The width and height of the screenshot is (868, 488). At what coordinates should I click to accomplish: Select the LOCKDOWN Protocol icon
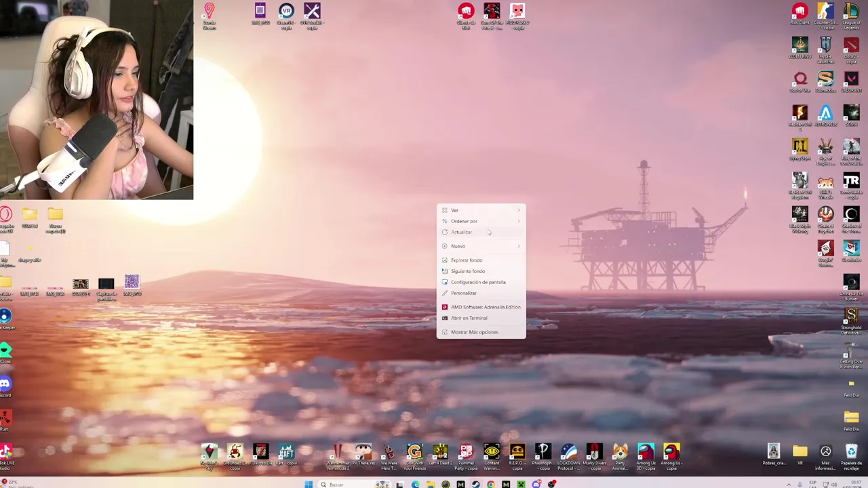pyautogui.click(x=568, y=456)
